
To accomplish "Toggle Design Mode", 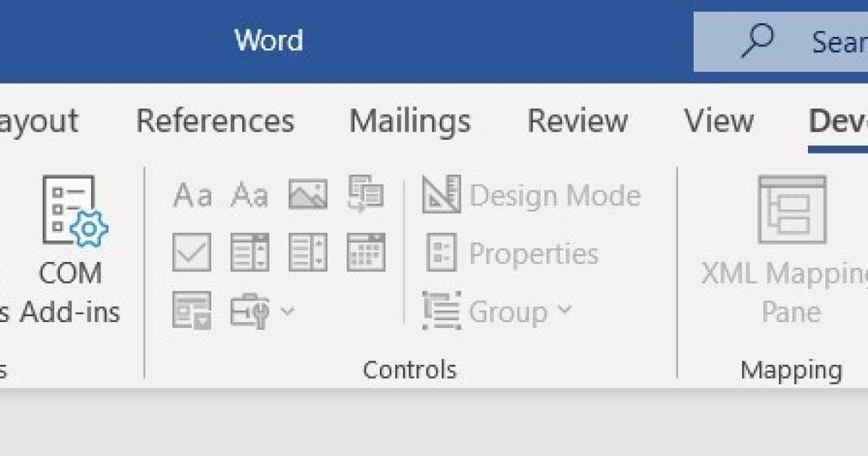I will click(x=532, y=195).
